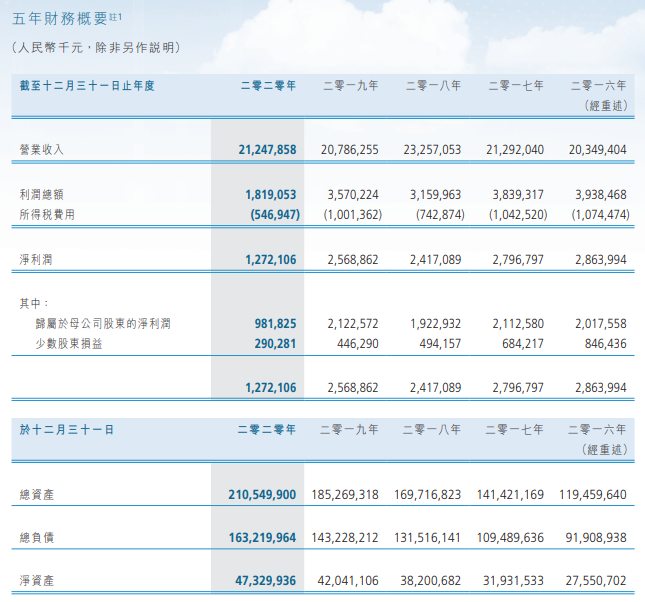Click total profit 3,938,468
This screenshot has height=602, width=645.
[x=601, y=194]
